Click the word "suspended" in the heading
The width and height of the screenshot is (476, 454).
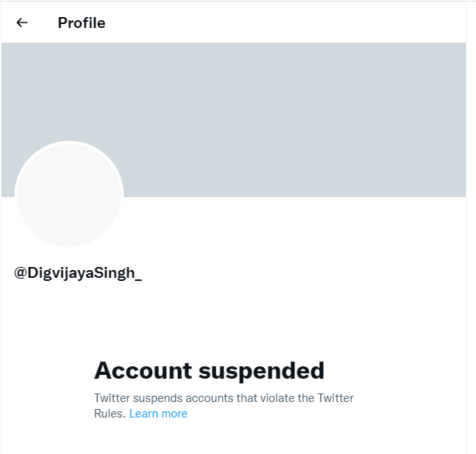point(262,370)
